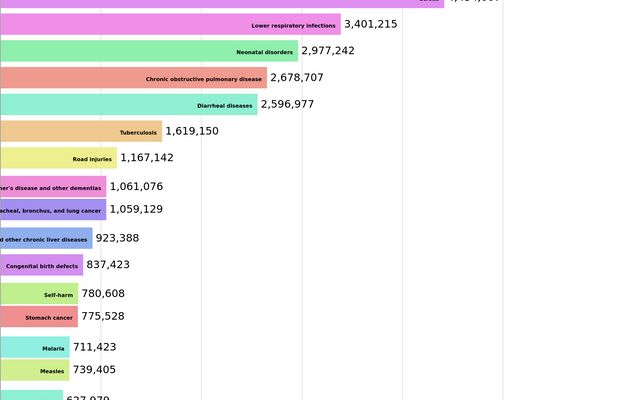640x400 pixels.
Task: Select the Neonatal disorders green bar
Action: [149, 51]
